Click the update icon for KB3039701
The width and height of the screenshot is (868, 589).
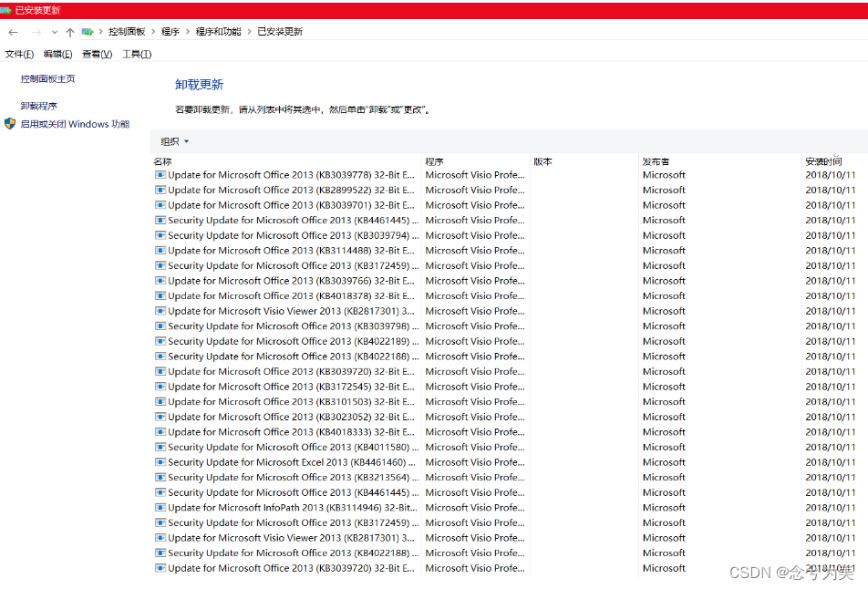[x=160, y=205]
